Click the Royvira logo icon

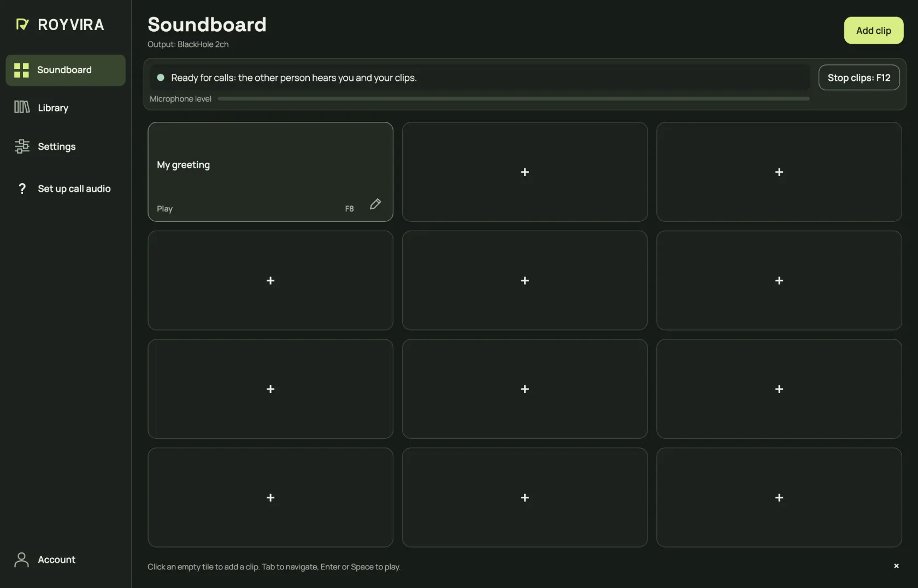click(x=22, y=24)
